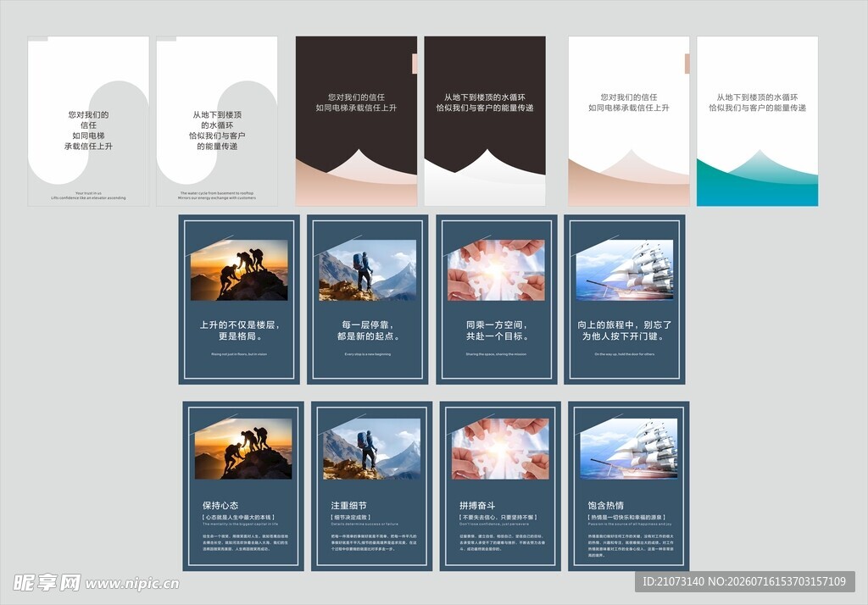This screenshot has height=605, width=868.
Task: Select the dark poster about elevator trust
Action: pos(356,121)
